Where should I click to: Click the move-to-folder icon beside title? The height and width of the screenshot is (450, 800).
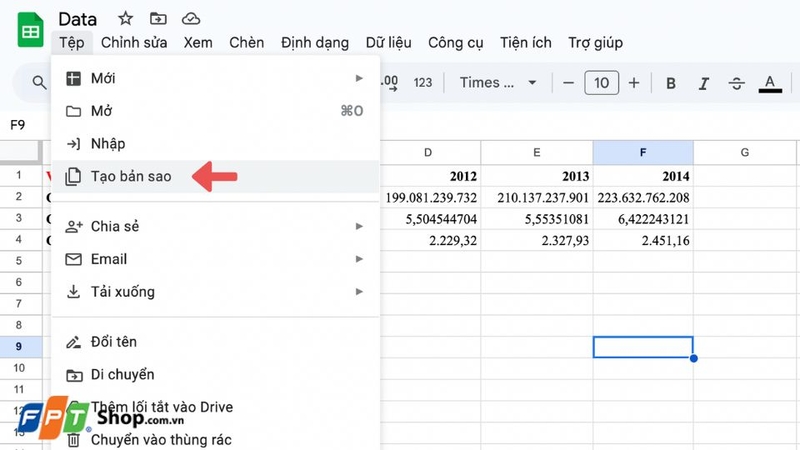[157, 18]
